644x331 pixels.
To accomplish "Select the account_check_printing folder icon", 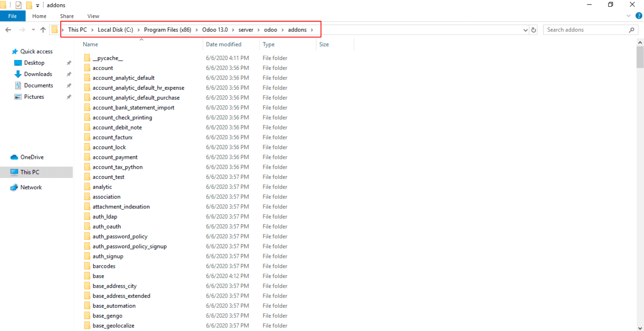I will [87, 117].
